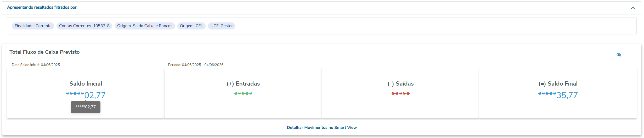Select the 'Contas Correntes: 10533-8' chip
The image size is (644, 138).
(x=84, y=26)
